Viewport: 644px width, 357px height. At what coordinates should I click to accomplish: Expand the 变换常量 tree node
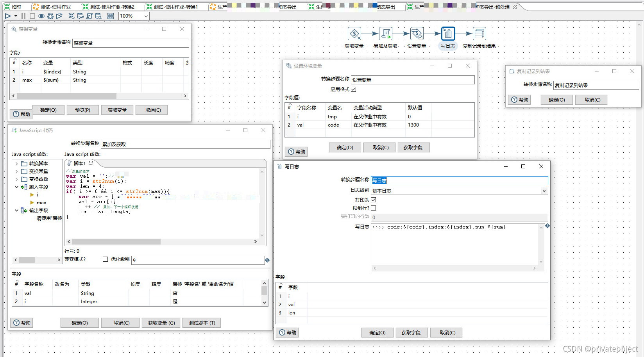16,171
